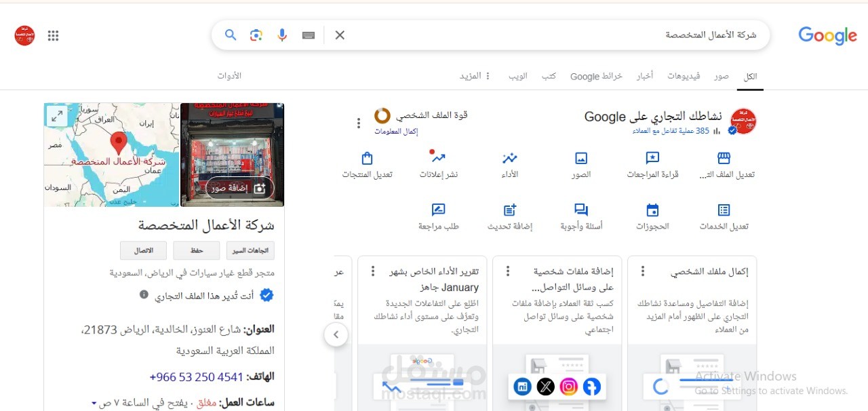This screenshot has height=411, width=868.
Task: Open business profile three-dot menu
Action: pos(359,123)
